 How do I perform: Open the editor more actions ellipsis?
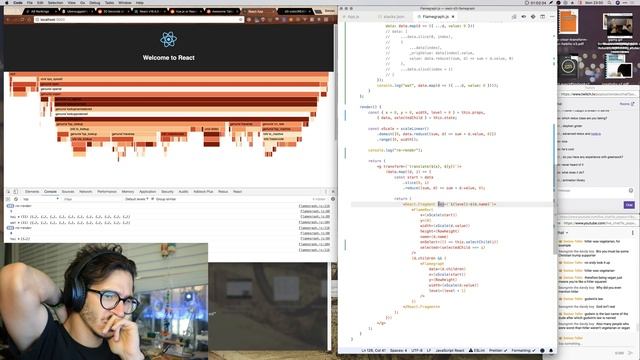click(x=552, y=17)
